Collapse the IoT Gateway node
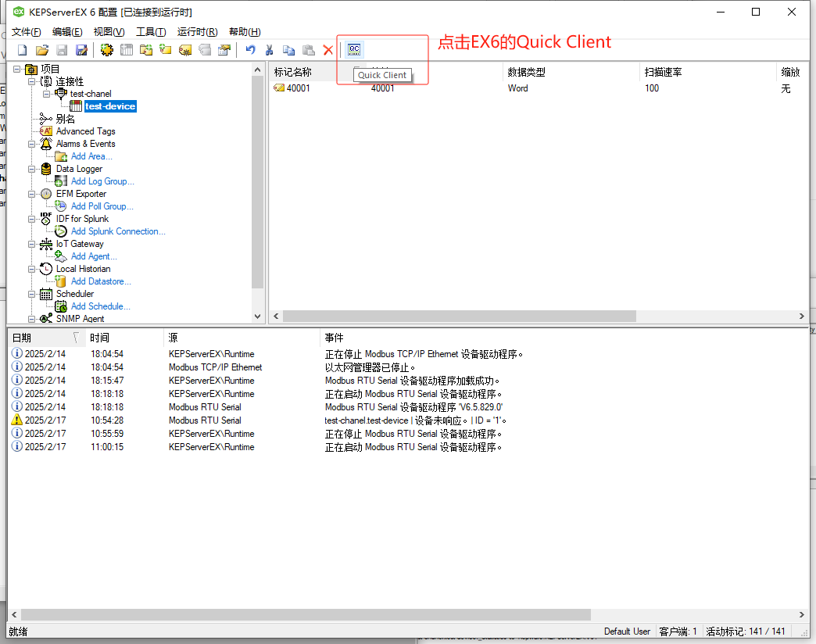 pyautogui.click(x=32, y=243)
